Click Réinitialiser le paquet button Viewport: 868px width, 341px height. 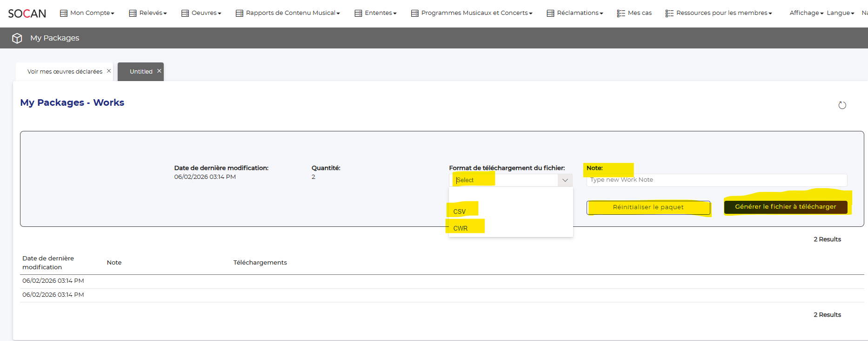[x=648, y=207]
